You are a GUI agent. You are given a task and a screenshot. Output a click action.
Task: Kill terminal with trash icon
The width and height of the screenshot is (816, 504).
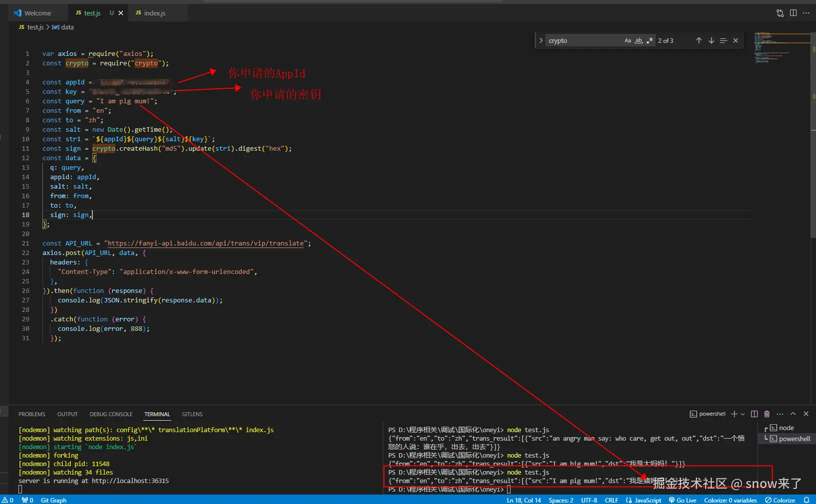(767, 414)
